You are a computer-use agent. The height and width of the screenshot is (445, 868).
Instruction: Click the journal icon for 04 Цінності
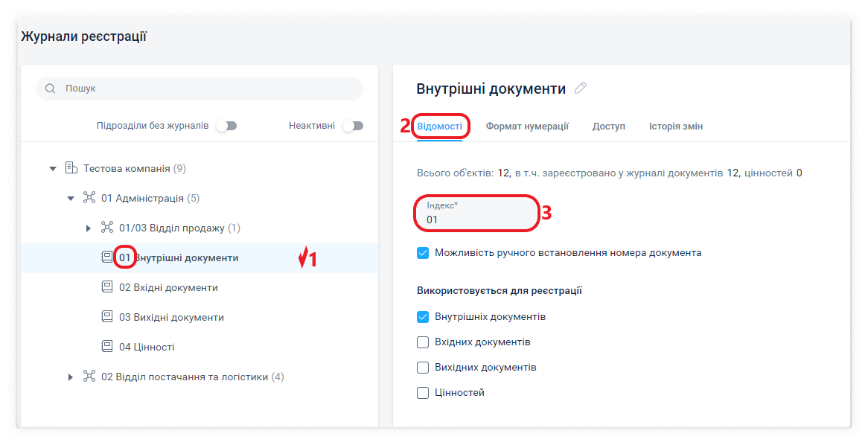[x=108, y=347]
